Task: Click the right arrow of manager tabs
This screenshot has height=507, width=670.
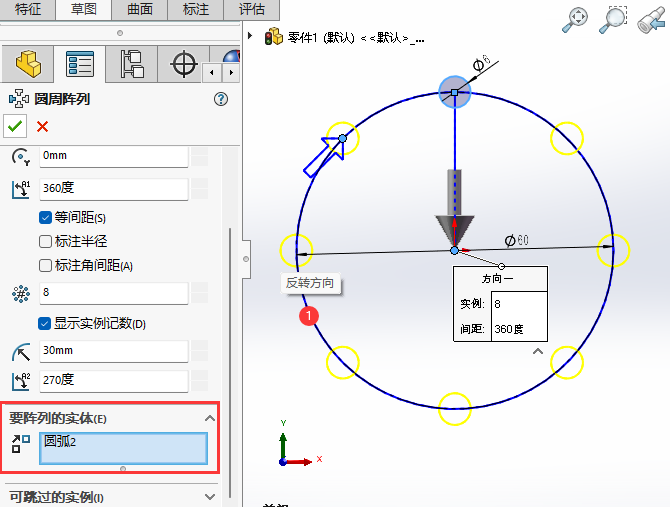Action: (x=231, y=73)
